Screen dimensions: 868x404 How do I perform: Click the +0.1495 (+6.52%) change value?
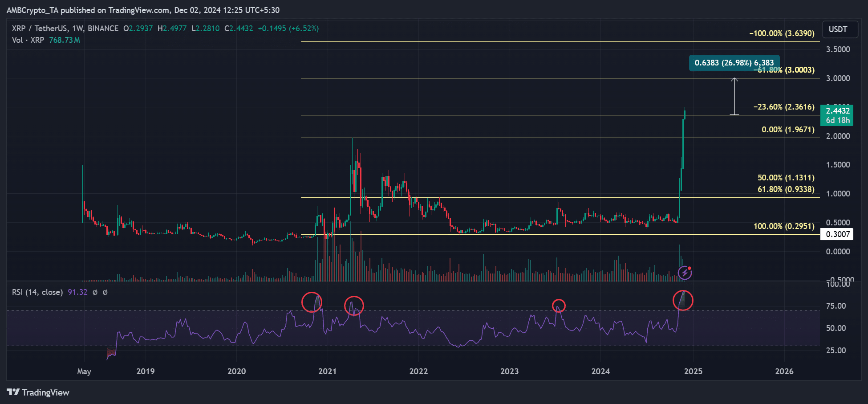coord(288,29)
